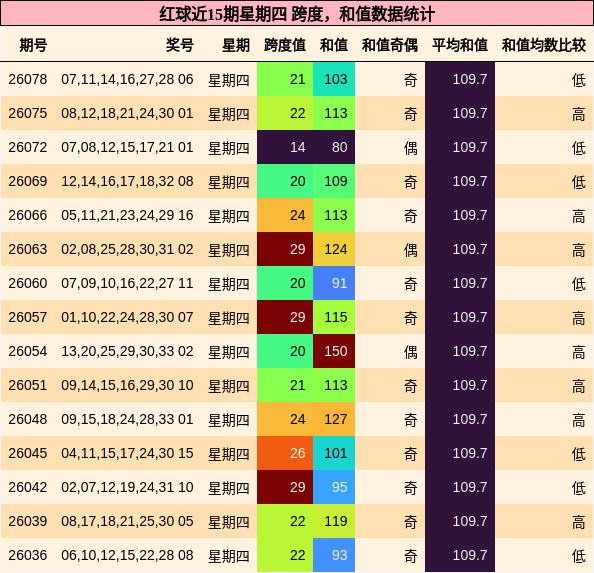Click winning numbers 09,14,15,16,29,30 10
The width and height of the screenshot is (594, 573).
pyautogui.click(x=127, y=385)
